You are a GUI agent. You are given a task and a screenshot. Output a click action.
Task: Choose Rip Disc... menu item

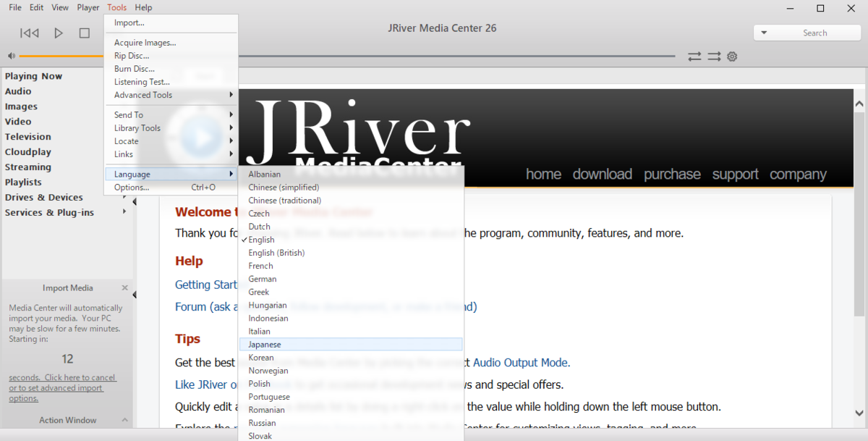click(171, 56)
